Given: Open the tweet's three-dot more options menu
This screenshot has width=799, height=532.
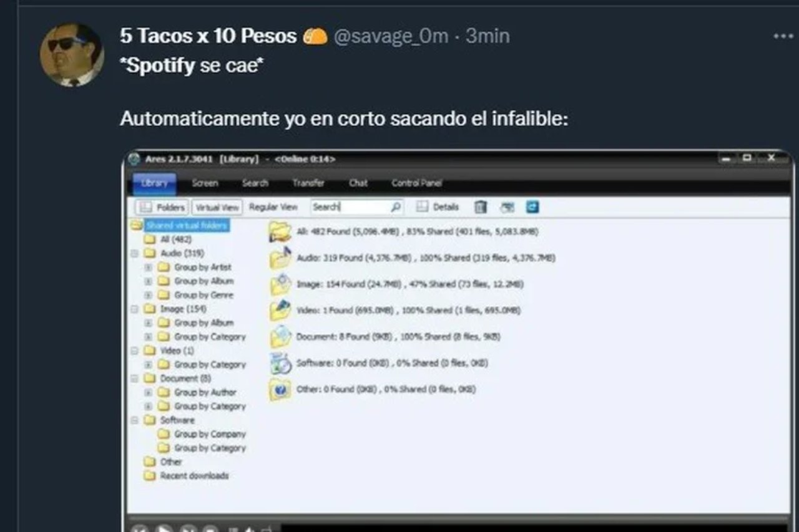Looking at the screenshot, I should 783,36.
